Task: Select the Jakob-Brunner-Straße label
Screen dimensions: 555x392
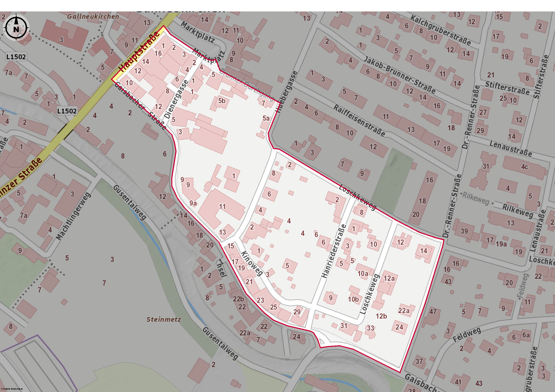Action: pyautogui.click(x=399, y=75)
